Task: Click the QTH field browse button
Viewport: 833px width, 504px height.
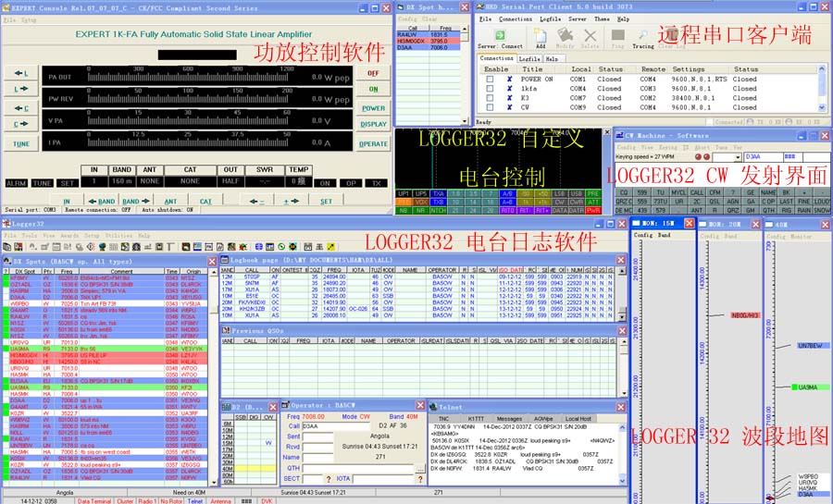Action: coord(420,469)
